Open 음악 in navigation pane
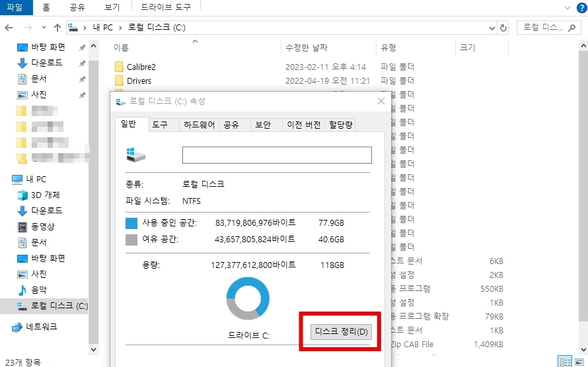The image size is (588, 367). coord(38,290)
